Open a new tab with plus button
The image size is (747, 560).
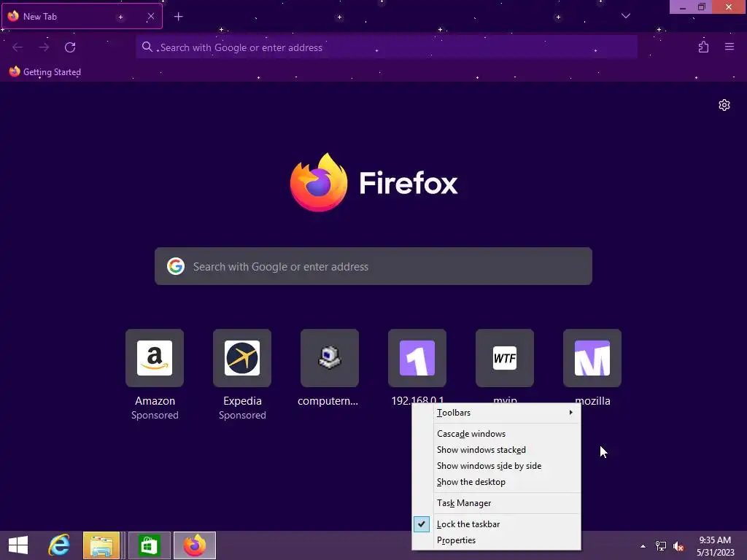pos(178,17)
